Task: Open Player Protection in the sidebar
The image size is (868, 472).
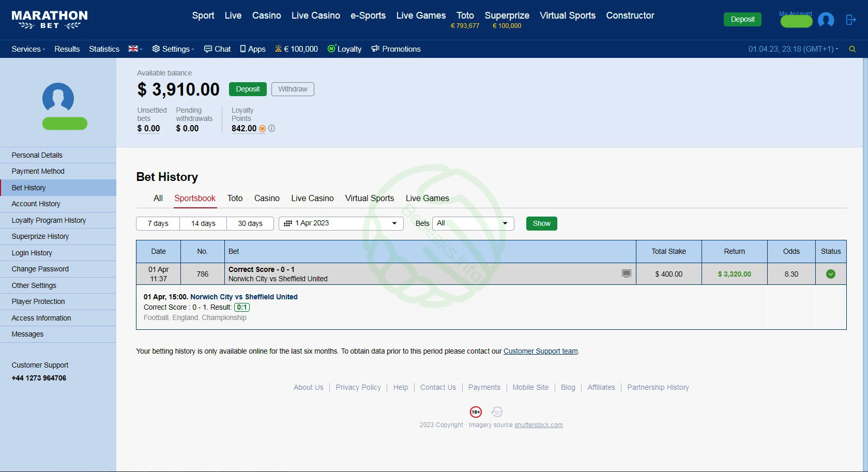Action: coord(58,301)
